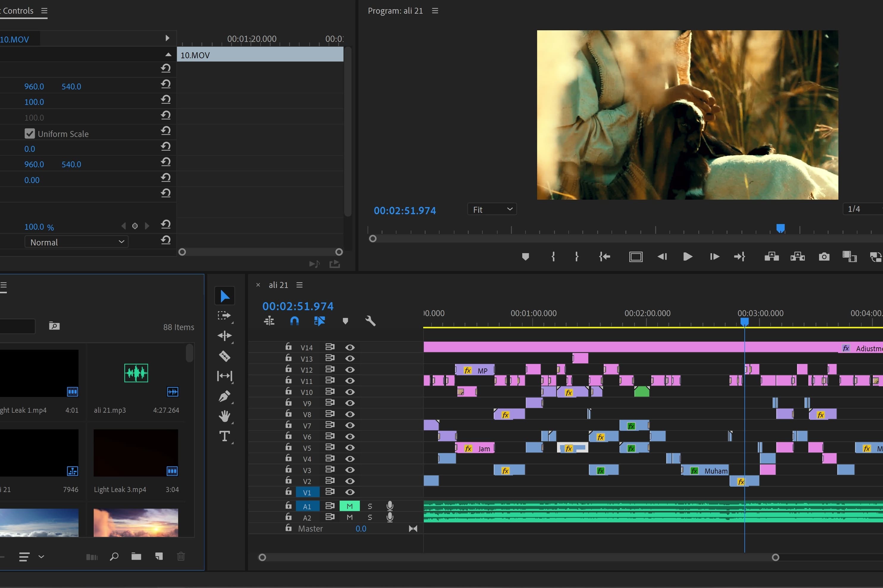Open Program monitor panel menu

[x=435, y=11]
